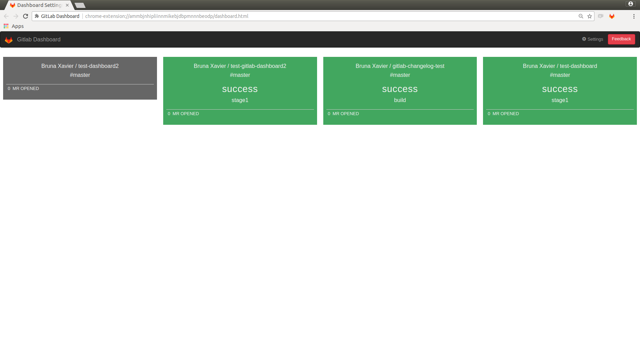This screenshot has width=640, height=364.
Task: Bookmark this page with the star icon
Action: tap(590, 16)
